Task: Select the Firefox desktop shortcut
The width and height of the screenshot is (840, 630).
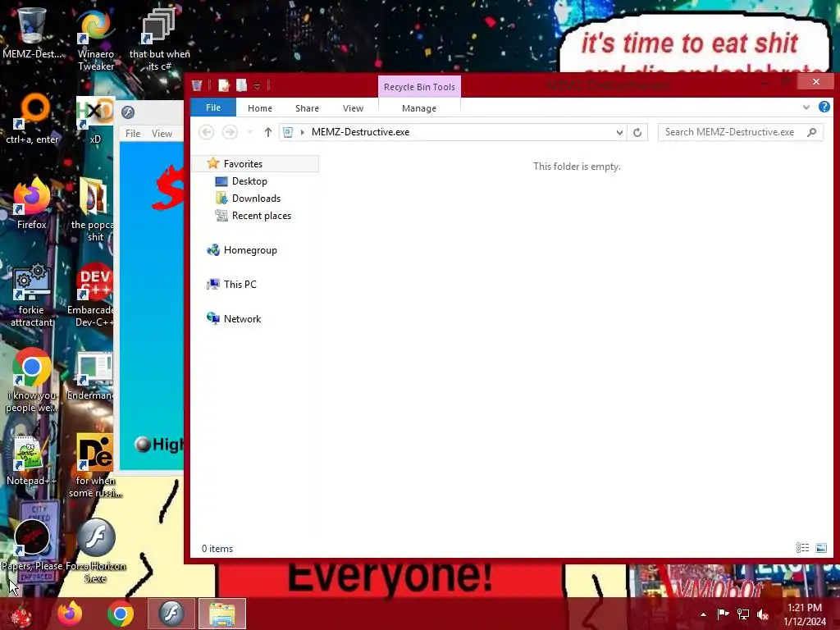Action: 32,204
